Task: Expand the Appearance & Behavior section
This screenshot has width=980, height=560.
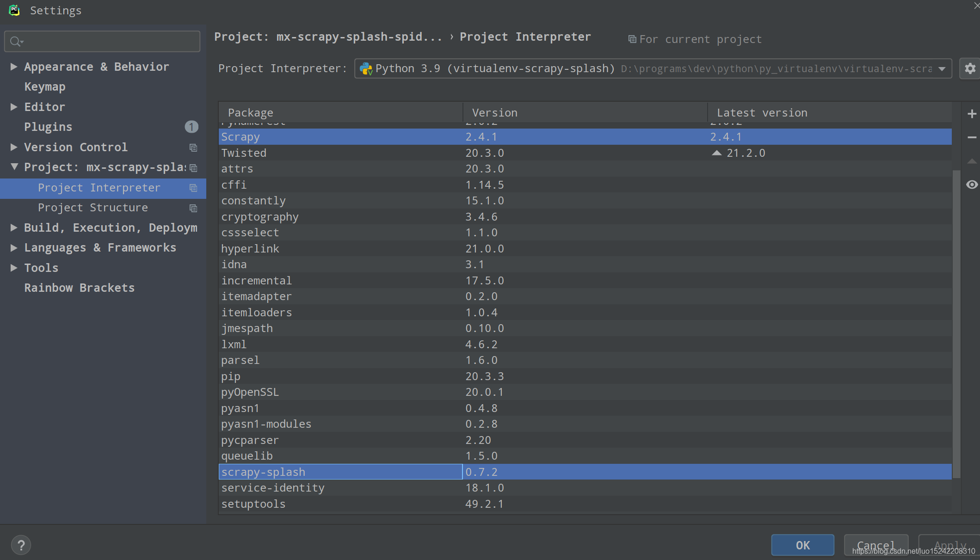Action: click(14, 67)
